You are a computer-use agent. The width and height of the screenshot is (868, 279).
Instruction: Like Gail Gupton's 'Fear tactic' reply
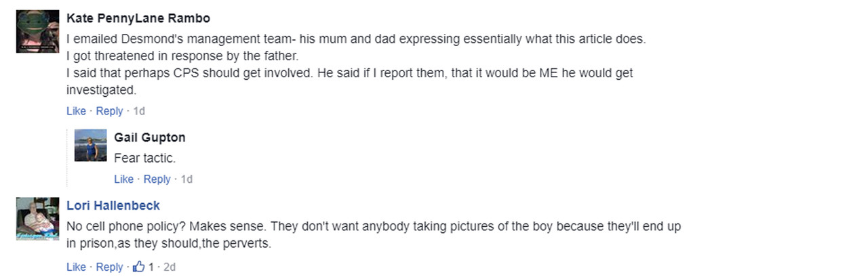click(123, 179)
